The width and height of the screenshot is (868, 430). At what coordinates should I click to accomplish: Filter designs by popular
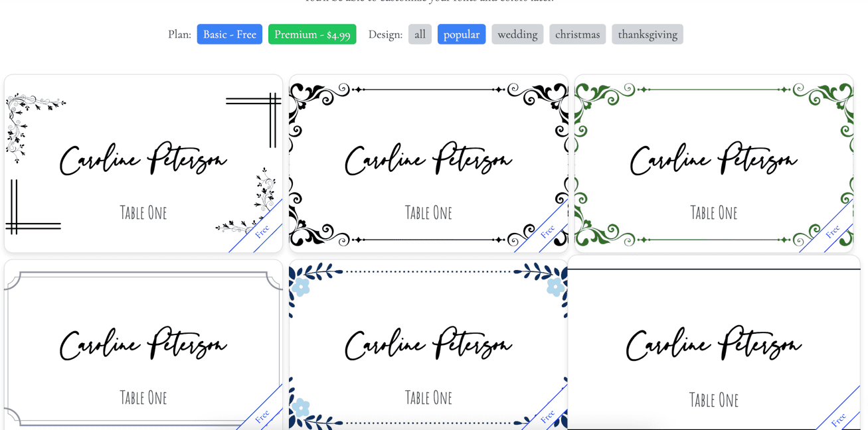[462, 35]
